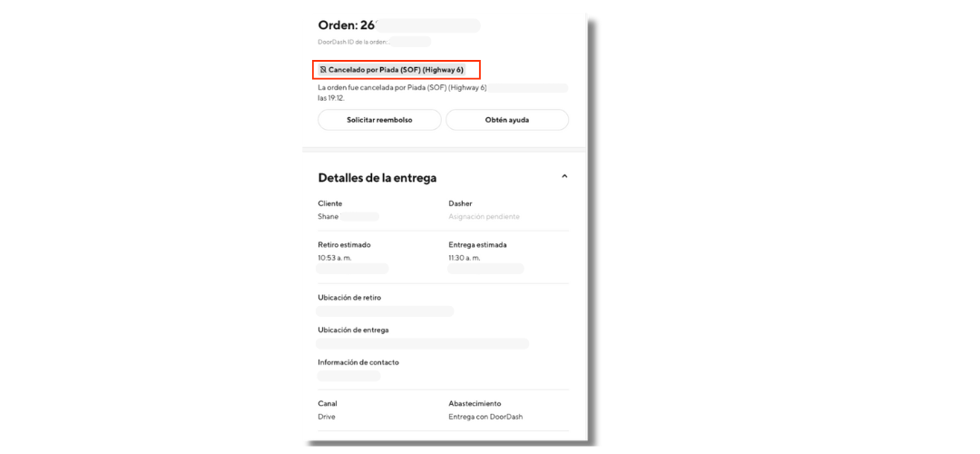Click the Detalles de la entrega heading
Screen dimensions: 980x454
point(377,178)
